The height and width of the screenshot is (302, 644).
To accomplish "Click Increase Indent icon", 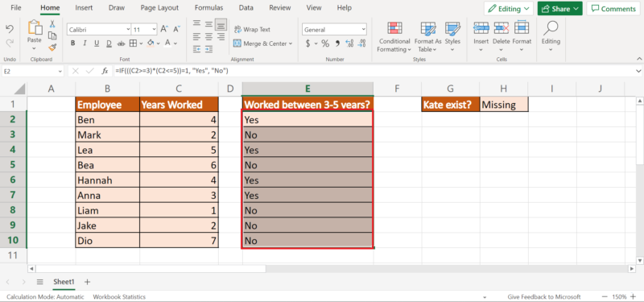I will [209, 48].
